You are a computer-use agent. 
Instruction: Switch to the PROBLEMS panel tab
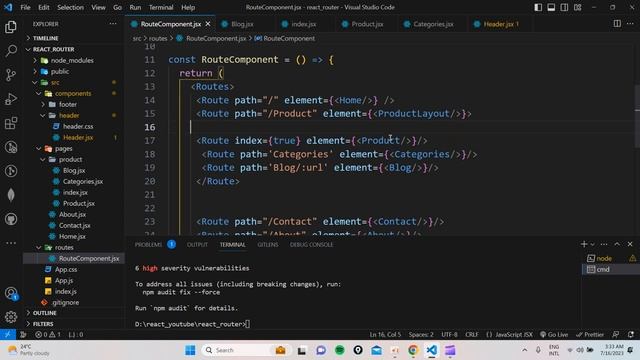(x=149, y=244)
